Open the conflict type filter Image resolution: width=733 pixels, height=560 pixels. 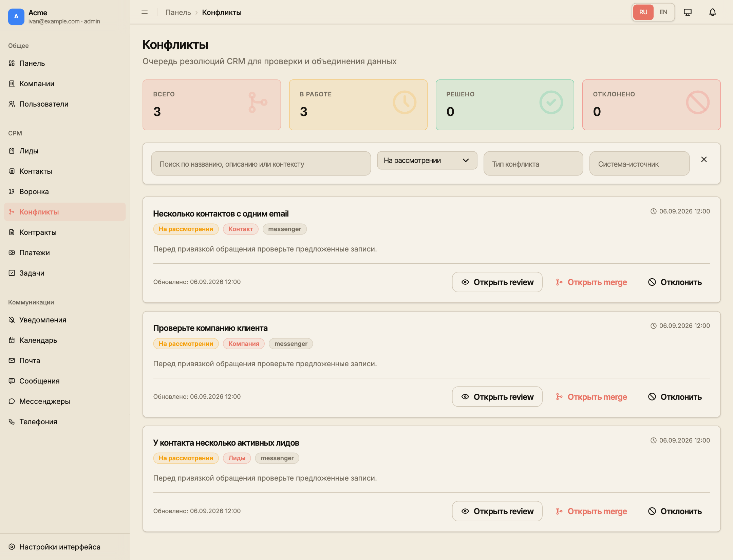click(x=533, y=164)
